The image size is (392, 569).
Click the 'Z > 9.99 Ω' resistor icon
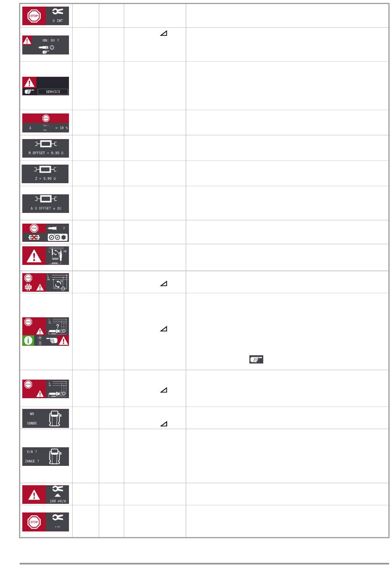click(x=45, y=174)
